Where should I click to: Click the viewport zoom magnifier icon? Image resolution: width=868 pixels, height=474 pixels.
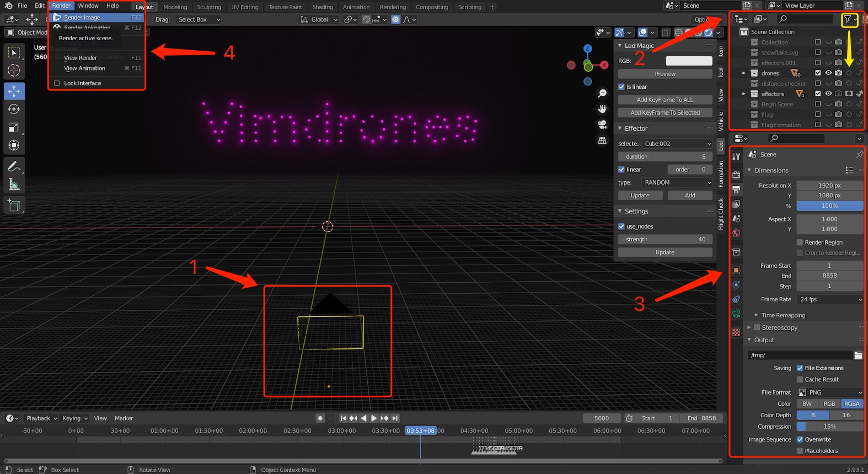coord(602,94)
